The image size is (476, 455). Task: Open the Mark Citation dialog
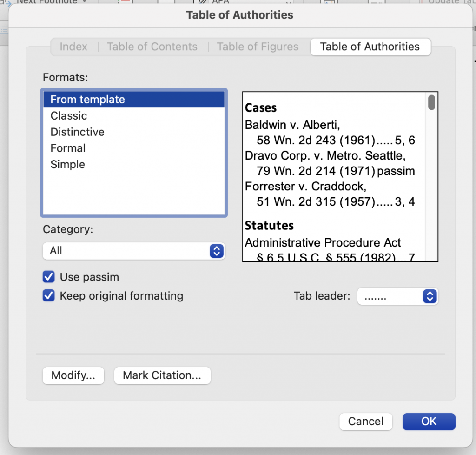pyautogui.click(x=162, y=375)
